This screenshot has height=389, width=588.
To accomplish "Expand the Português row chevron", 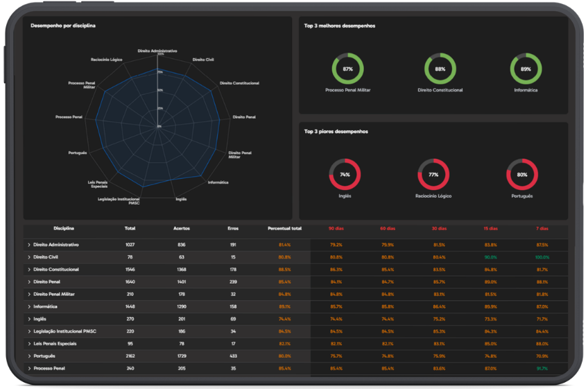I will coord(29,356).
